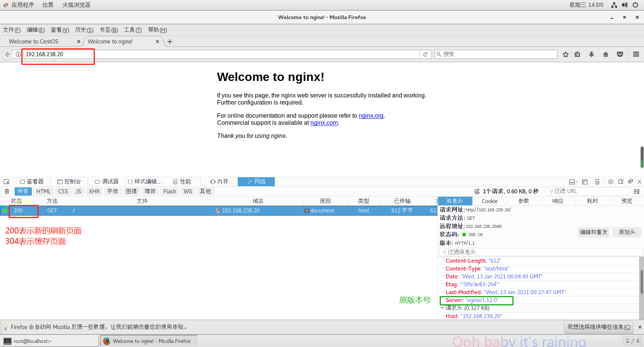The image size is (644, 347).
Task: Open the 响应 response tab
Action: pos(558,201)
